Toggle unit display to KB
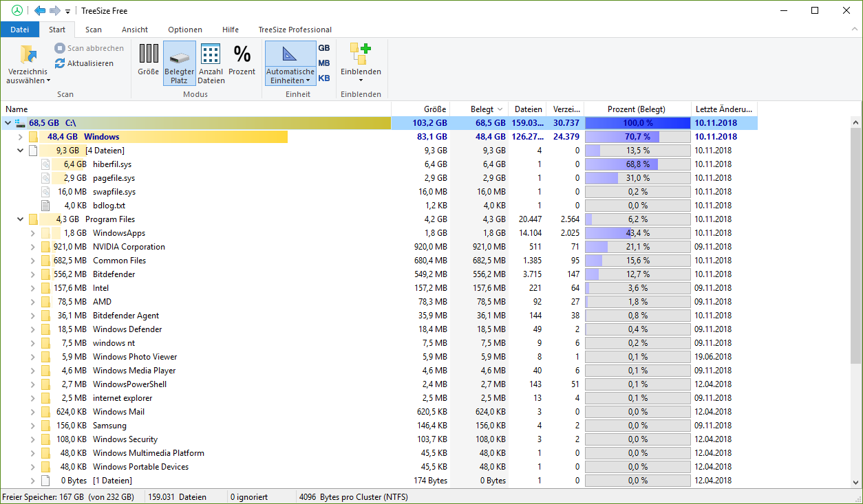 point(324,78)
